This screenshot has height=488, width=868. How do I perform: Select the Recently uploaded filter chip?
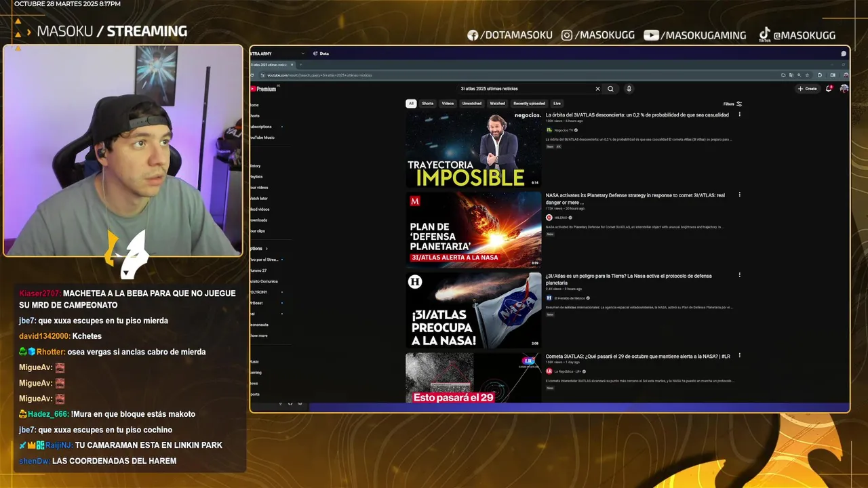[529, 104]
